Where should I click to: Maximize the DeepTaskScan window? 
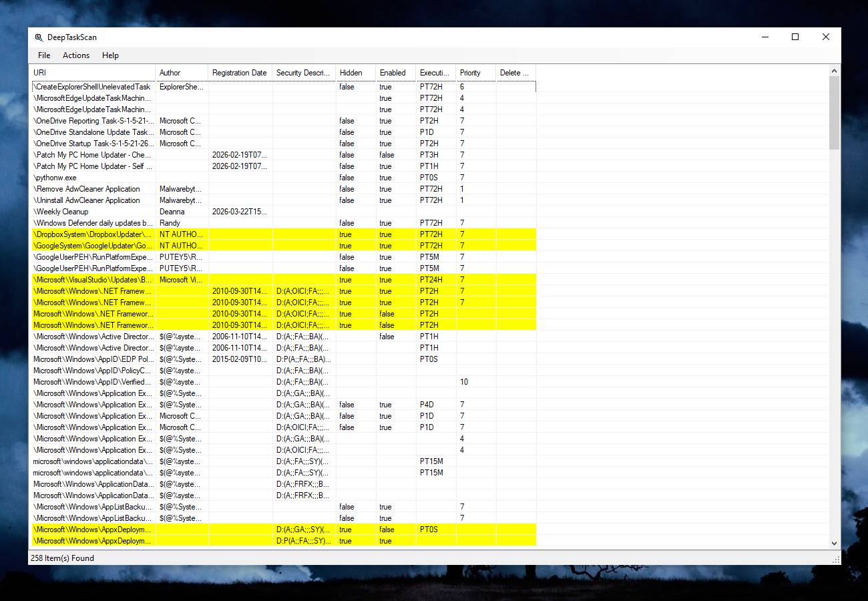[x=795, y=37]
